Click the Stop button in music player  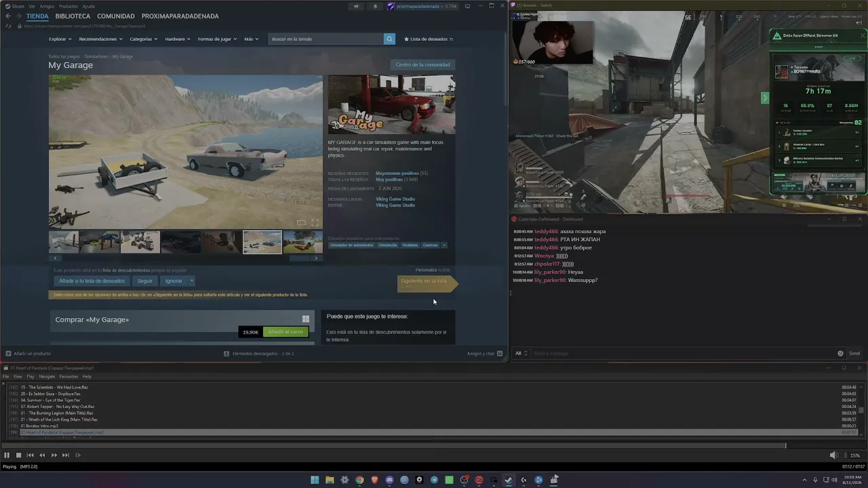[x=19, y=455]
